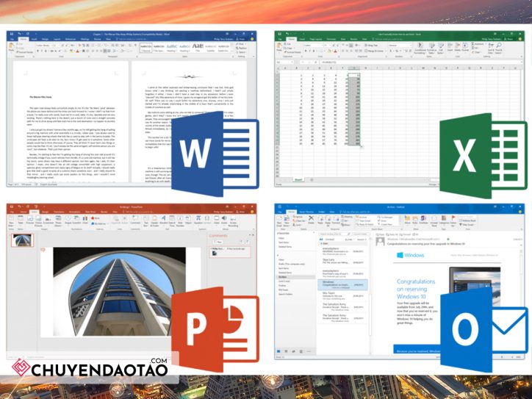Run AutoSum in Excel
The image size is (532, 399).
(x=478, y=44)
